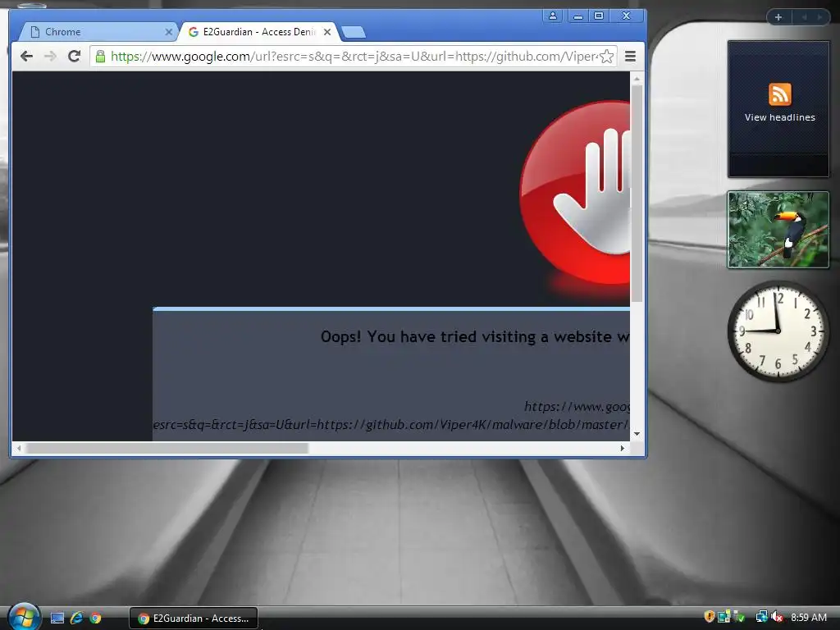Click the scroll up arrow of page
The image size is (840, 630).
point(637,79)
